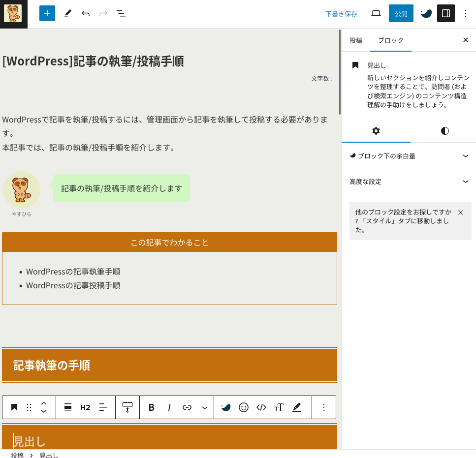Click the 公開 publish button
Image resolution: width=476 pixels, height=458 pixels.
401,13
